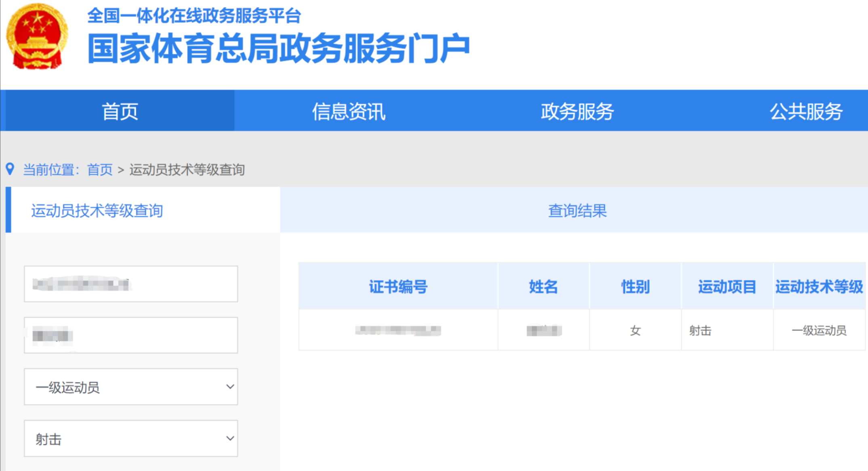The width and height of the screenshot is (868, 471).
Task: Click the 首页 breadcrumb link
Action: click(x=100, y=170)
